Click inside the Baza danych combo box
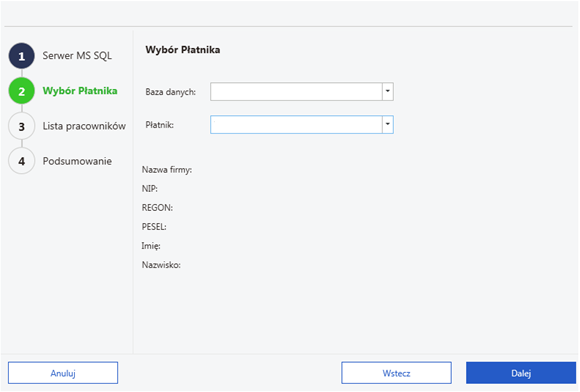The image size is (580, 392). [x=296, y=91]
